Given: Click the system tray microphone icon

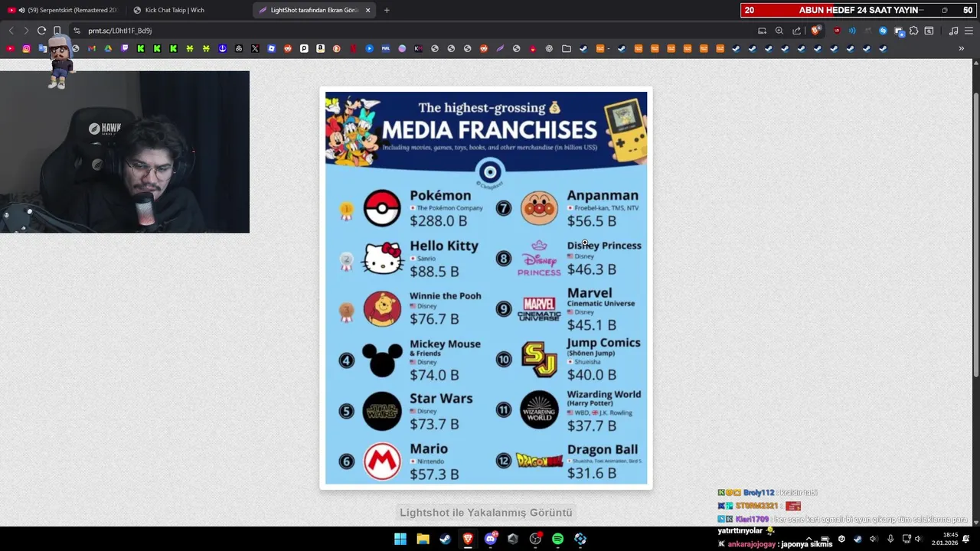Looking at the screenshot, I should (890, 539).
